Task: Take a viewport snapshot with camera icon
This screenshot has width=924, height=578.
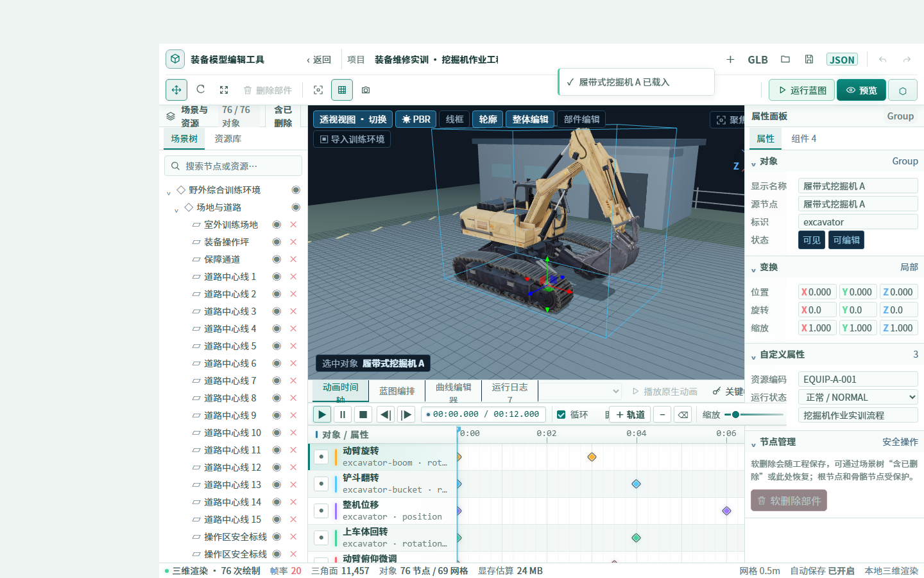Action: (x=366, y=90)
